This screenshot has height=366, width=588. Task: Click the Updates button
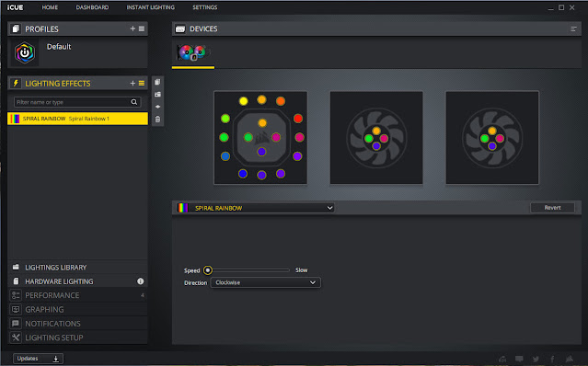38,359
